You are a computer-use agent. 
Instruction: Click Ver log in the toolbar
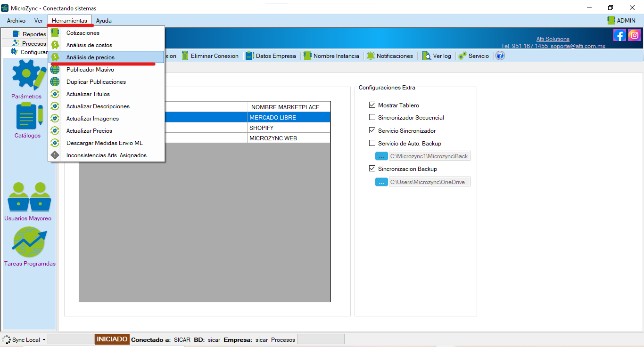point(437,56)
